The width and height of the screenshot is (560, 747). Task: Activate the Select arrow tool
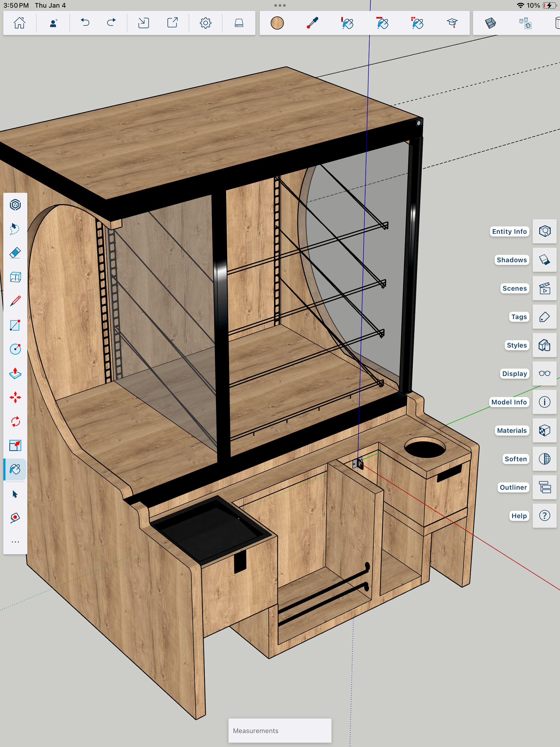[x=15, y=494]
